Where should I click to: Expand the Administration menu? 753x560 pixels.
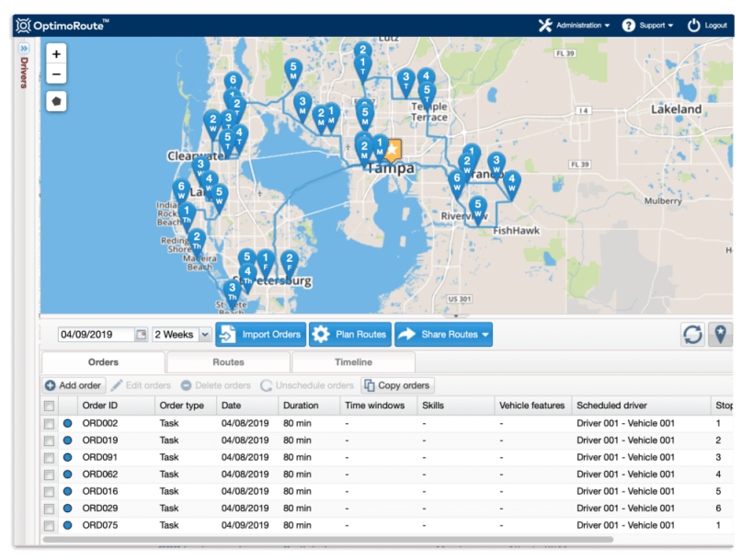coord(575,26)
